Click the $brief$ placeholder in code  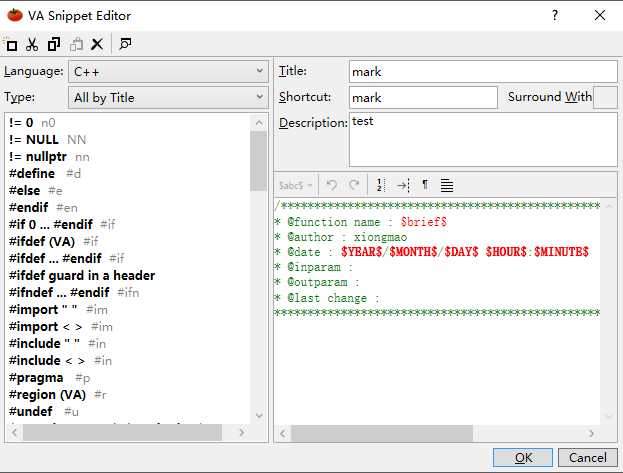click(x=424, y=222)
